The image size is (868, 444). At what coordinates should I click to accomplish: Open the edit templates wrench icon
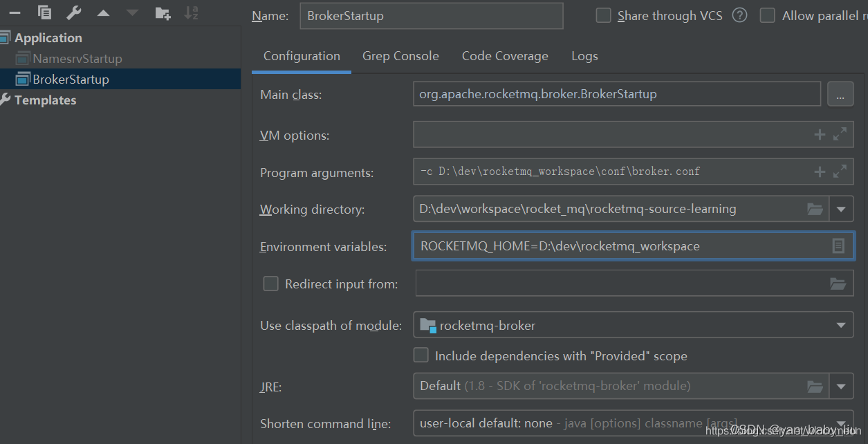74,12
